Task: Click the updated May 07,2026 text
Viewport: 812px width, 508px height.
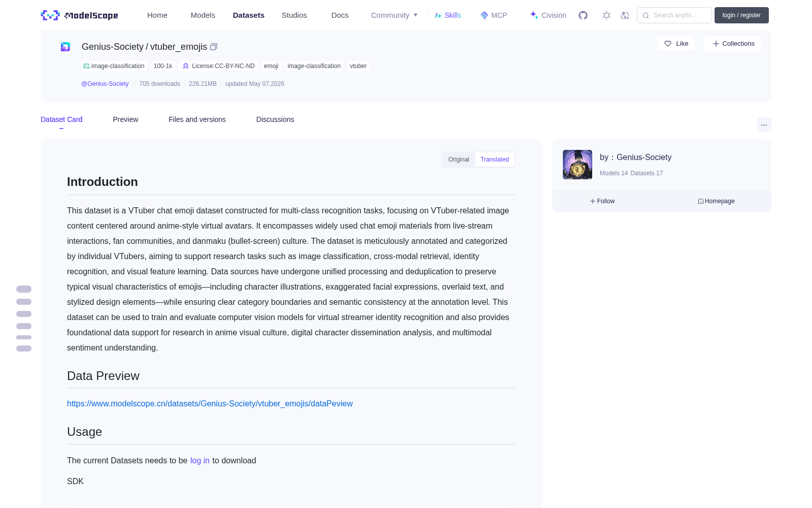Action: [x=255, y=84]
